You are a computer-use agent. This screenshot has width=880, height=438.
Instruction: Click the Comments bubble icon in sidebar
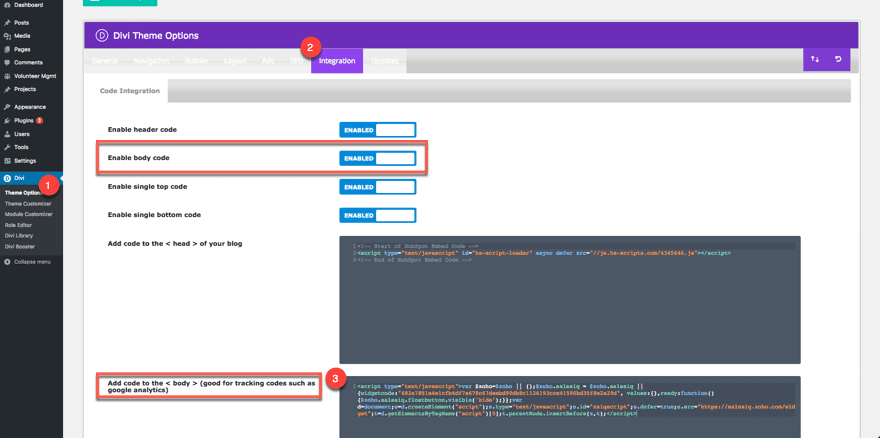(x=7, y=62)
